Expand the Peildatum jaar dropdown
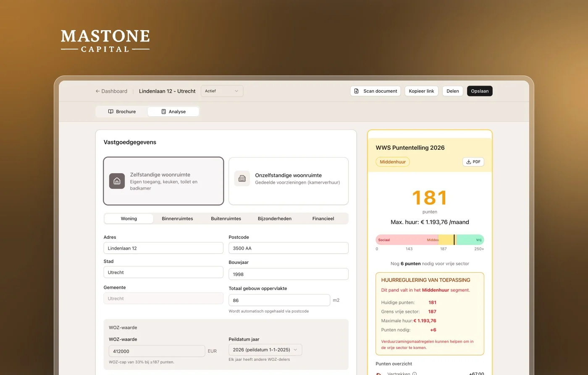The width and height of the screenshot is (588, 375). pos(265,350)
